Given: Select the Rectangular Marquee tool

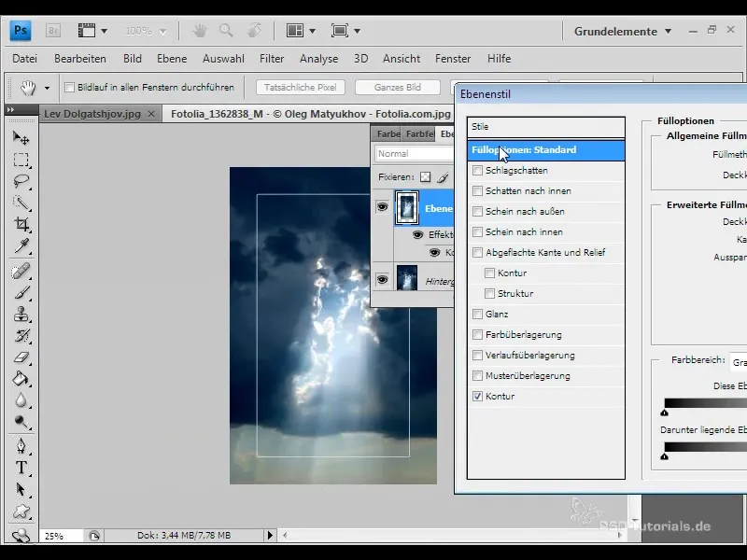Looking at the screenshot, I should (21, 160).
